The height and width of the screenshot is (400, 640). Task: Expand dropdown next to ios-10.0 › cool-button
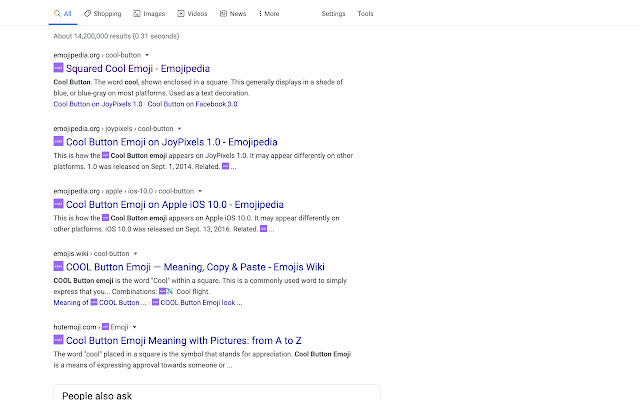click(x=200, y=191)
